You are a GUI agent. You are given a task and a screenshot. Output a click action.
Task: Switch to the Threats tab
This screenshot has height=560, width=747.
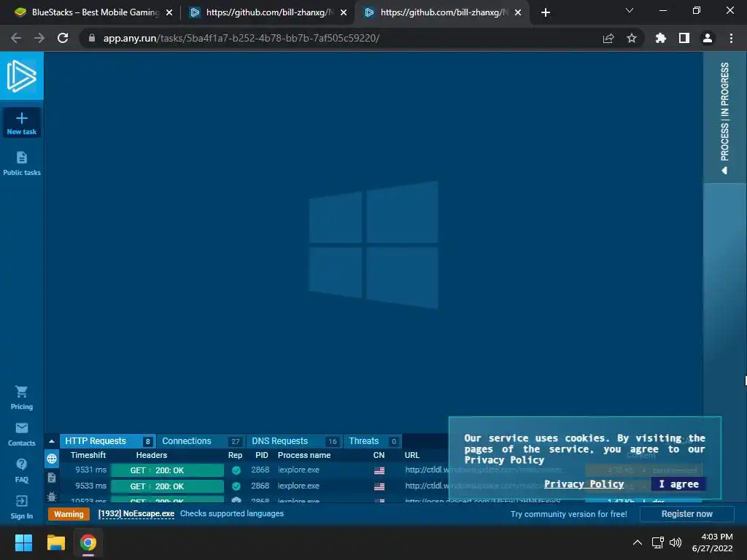(x=373, y=441)
